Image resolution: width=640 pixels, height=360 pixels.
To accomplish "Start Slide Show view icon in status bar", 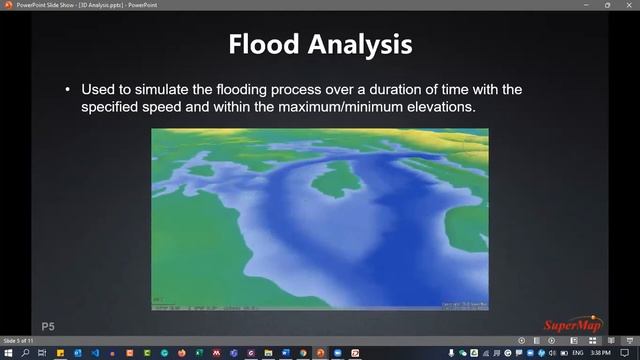I will point(630,340).
